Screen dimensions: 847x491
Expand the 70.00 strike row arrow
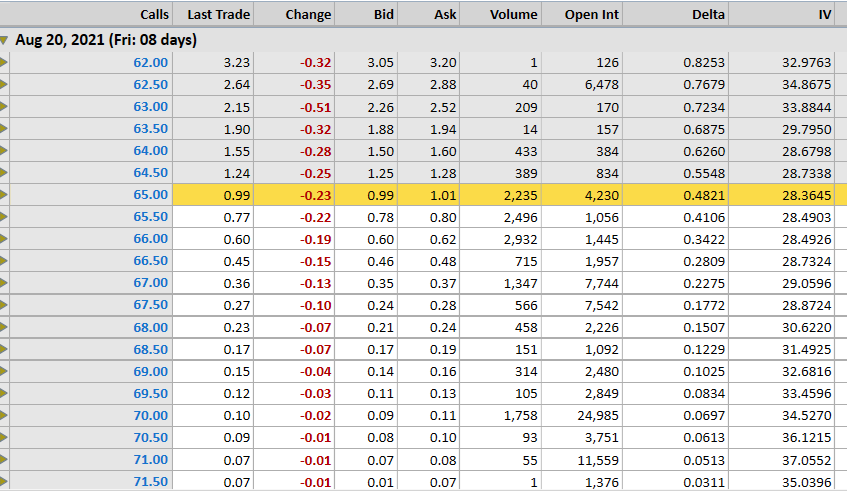coord(4,415)
